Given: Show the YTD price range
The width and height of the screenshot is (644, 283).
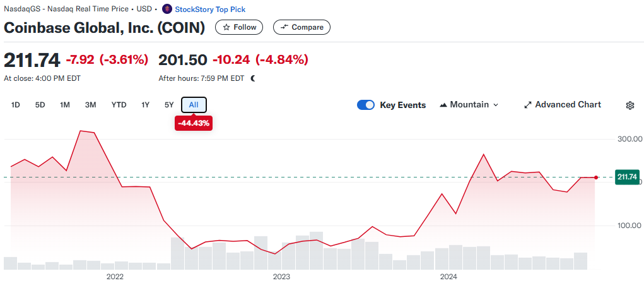Looking at the screenshot, I should tap(119, 105).
